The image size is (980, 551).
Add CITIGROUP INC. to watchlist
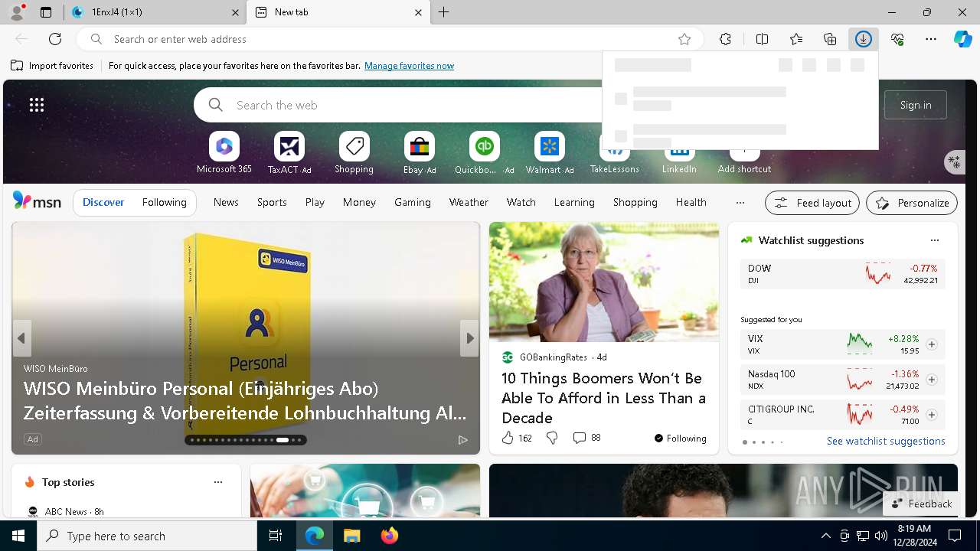tap(932, 415)
